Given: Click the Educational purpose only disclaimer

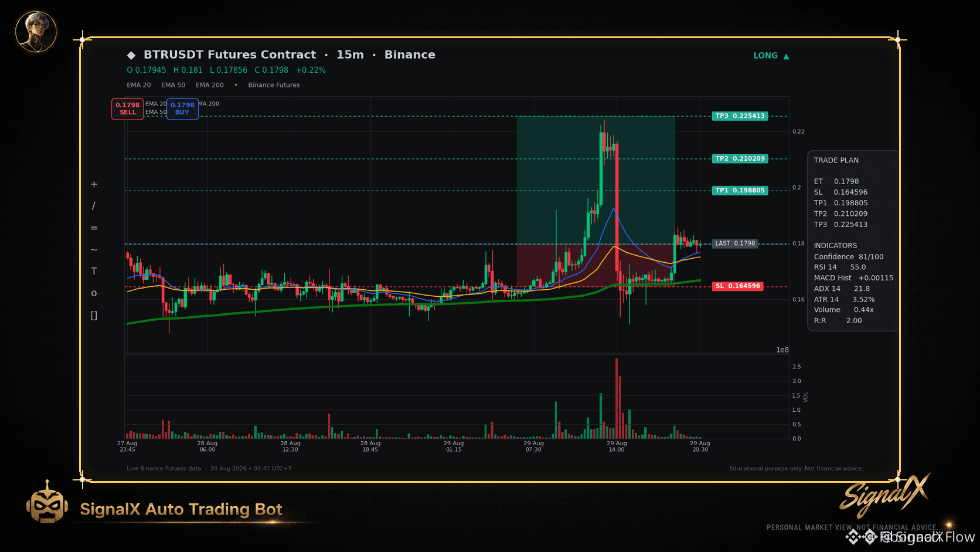Looking at the screenshot, I should pos(796,469).
